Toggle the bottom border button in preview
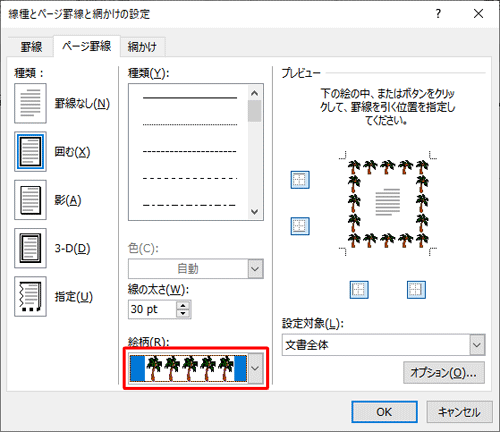The image size is (500, 432). click(300, 226)
